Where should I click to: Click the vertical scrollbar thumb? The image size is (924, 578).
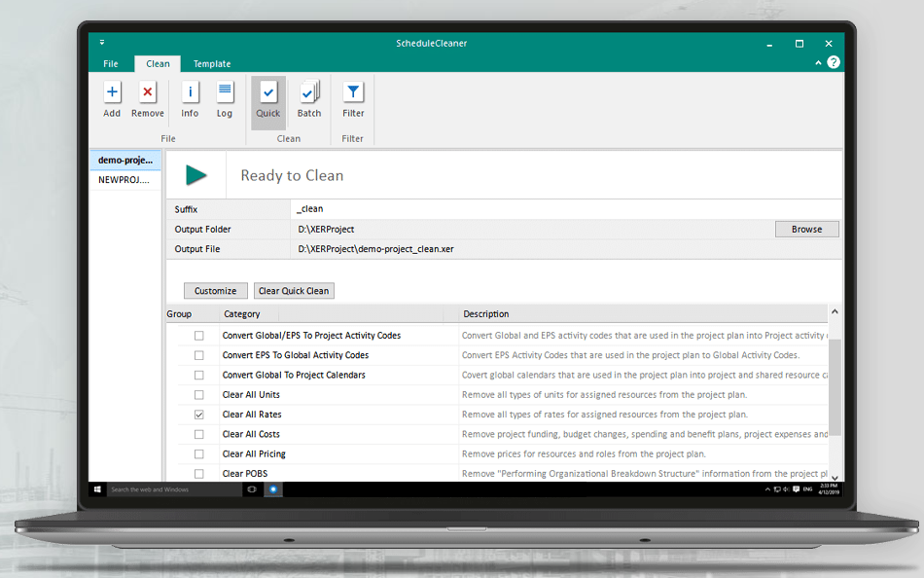coord(835,387)
